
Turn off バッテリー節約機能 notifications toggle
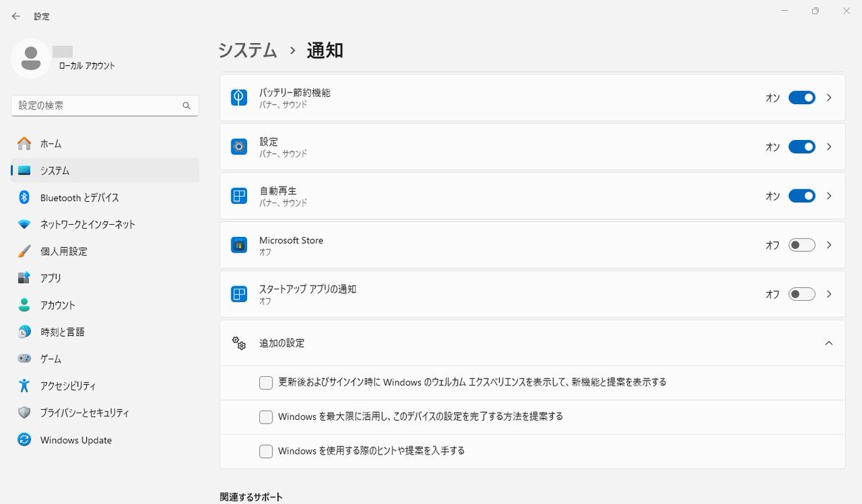[x=802, y=98]
